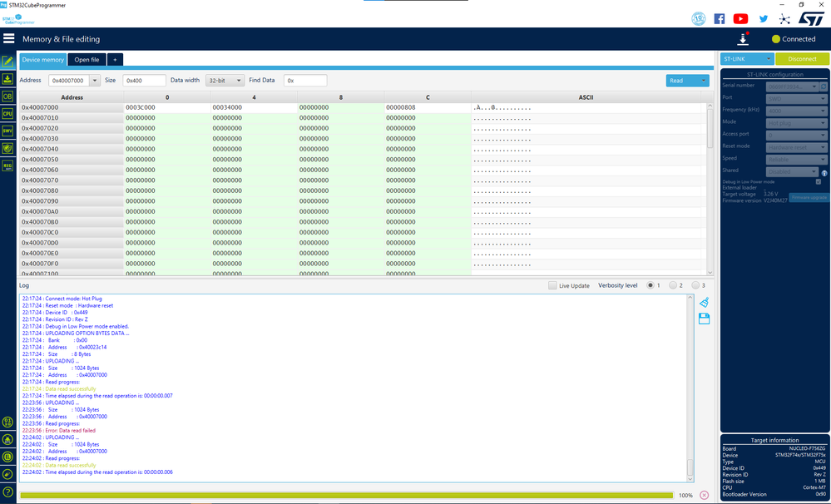
Task: Click the green progress bar
Action: coord(347,495)
